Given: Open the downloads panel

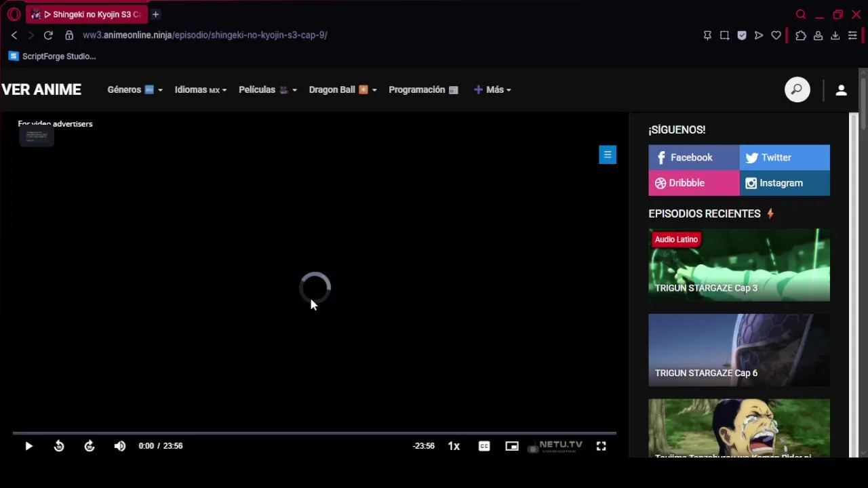Looking at the screenshot, I should pos(835,35).
